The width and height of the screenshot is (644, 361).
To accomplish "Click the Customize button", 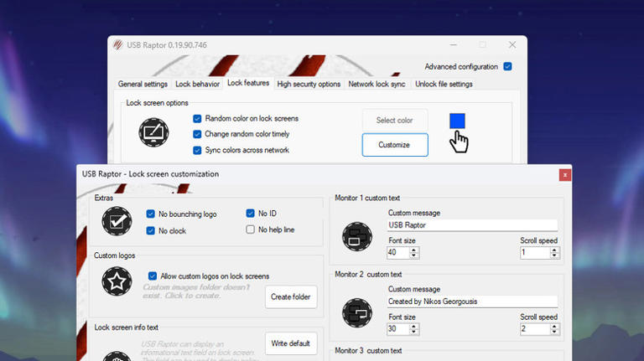I will [x=395, y=145].
